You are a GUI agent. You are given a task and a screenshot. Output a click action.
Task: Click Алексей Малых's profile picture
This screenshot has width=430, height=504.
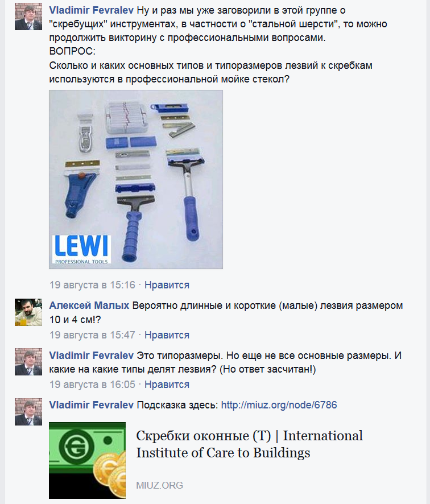point(28,312)
